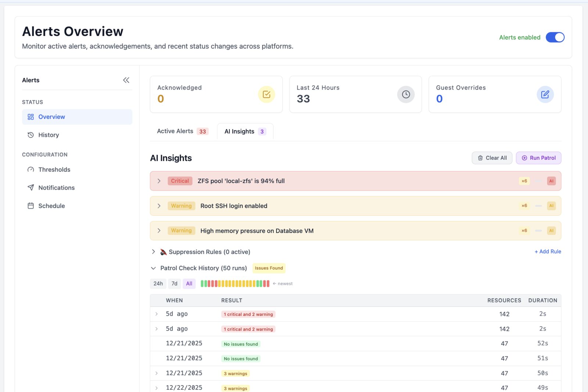
Task: Disable the Alerts enabled toggle
Action: coord(555,37)
